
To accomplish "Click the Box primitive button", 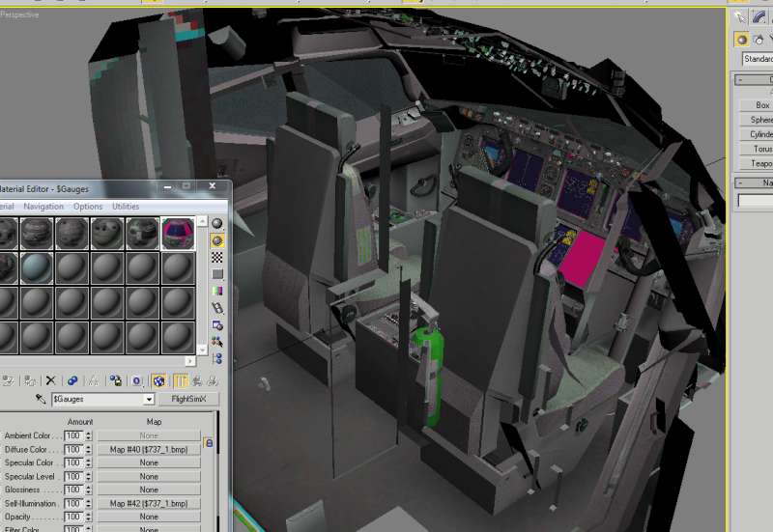I will tap(757, 105).
